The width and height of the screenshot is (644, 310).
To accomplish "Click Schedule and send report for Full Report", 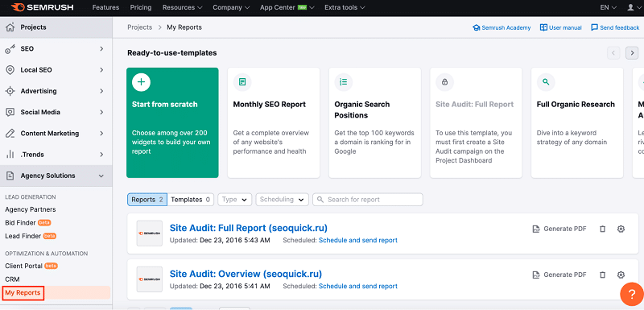I will (358, 240).
